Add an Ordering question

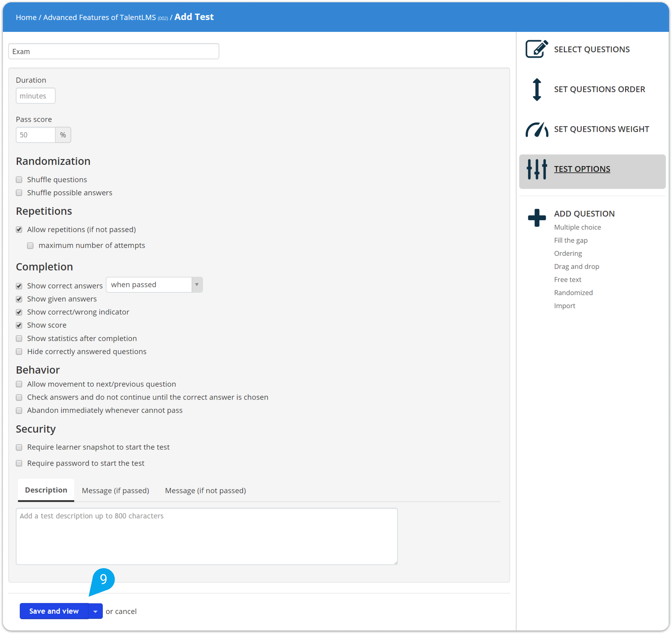point(568,254)
